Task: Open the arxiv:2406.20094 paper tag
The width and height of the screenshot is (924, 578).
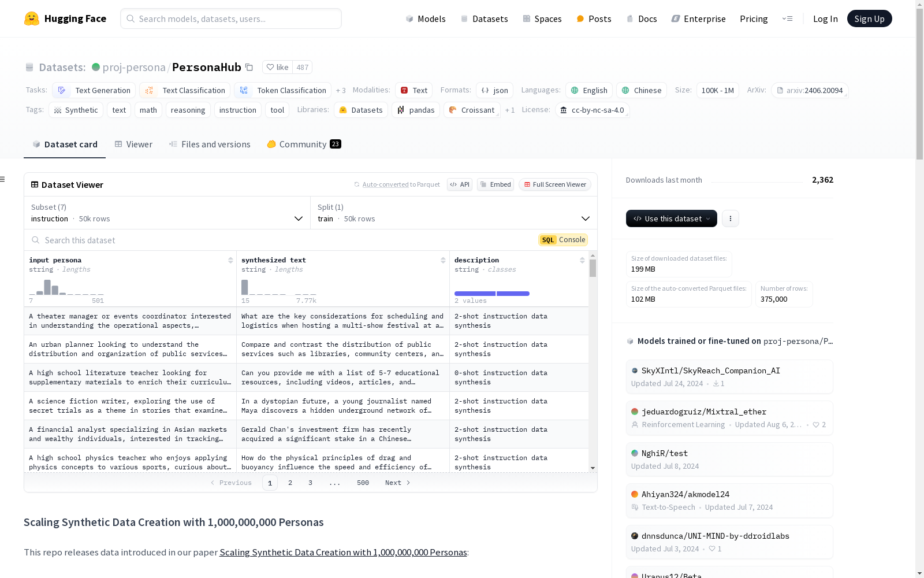Action: click(810, 90)
